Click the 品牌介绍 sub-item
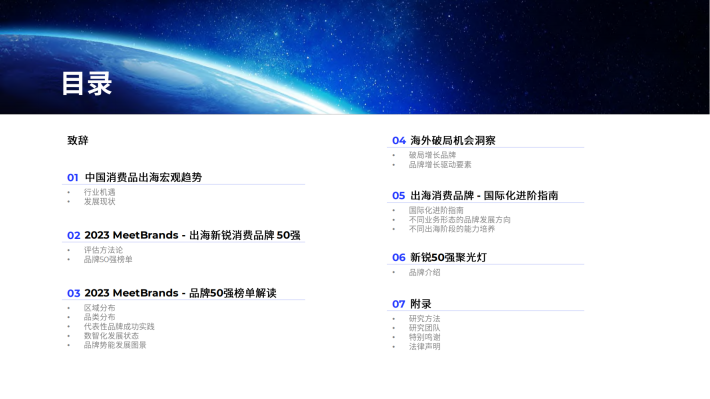Viewport: 710px width, 399px height. 425,273
